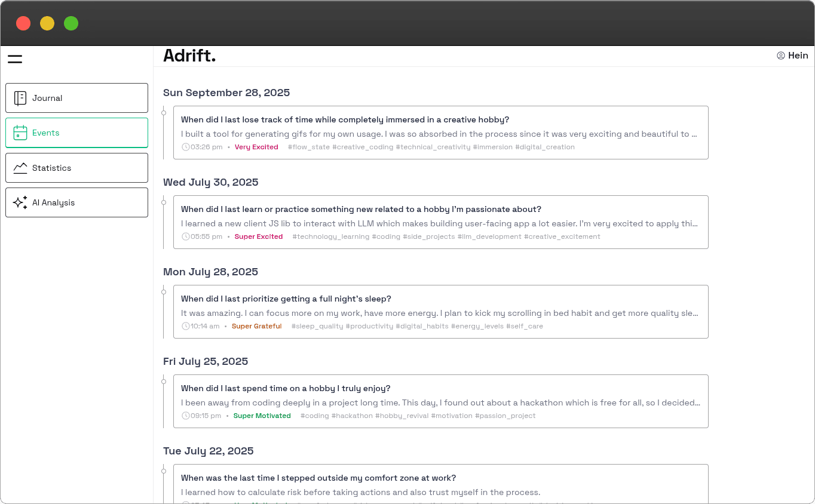Click the Hein username label
Image resolution: width=815 pixels, height=504 pixels.
coord(798,56)
